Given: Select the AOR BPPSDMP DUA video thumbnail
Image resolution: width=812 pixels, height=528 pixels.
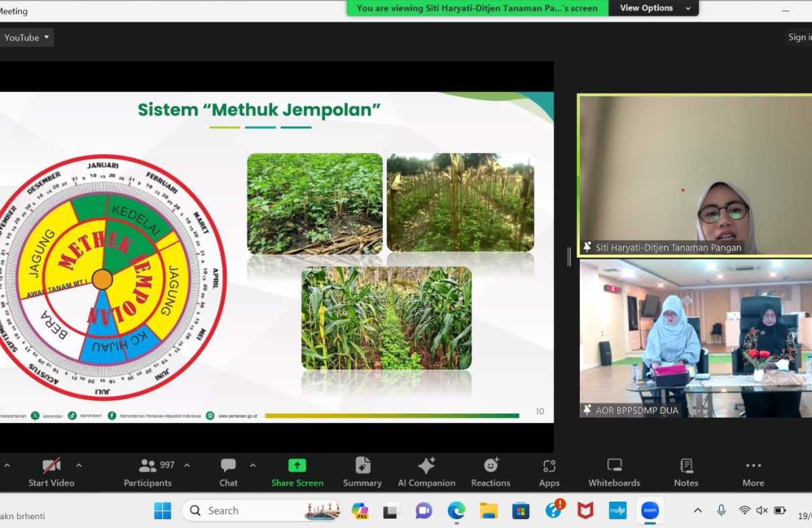Looking at the screenshot, I should point(695,337).
